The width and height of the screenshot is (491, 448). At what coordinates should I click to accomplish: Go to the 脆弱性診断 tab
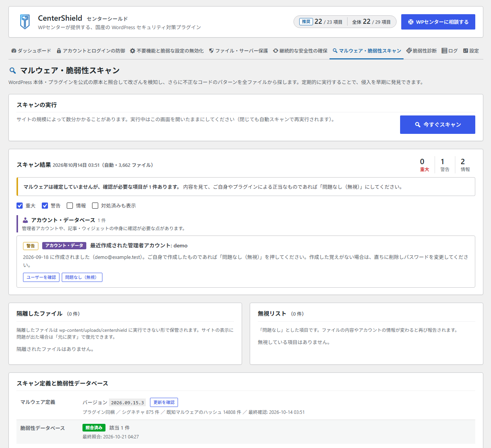pos(422,51)
